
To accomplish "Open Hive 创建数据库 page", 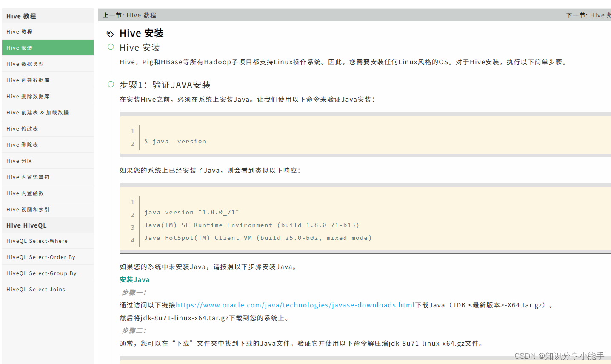I will coord(48,80).
